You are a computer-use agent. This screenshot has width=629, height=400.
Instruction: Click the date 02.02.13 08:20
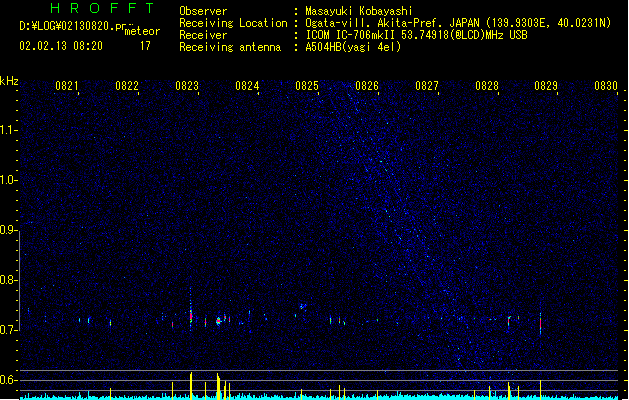point(61,46)
